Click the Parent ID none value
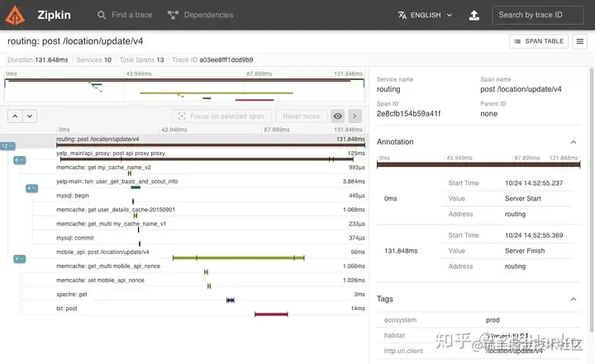The width and height of the screenshot is (595, 364). pyautogui.click(x=488, y=114)
